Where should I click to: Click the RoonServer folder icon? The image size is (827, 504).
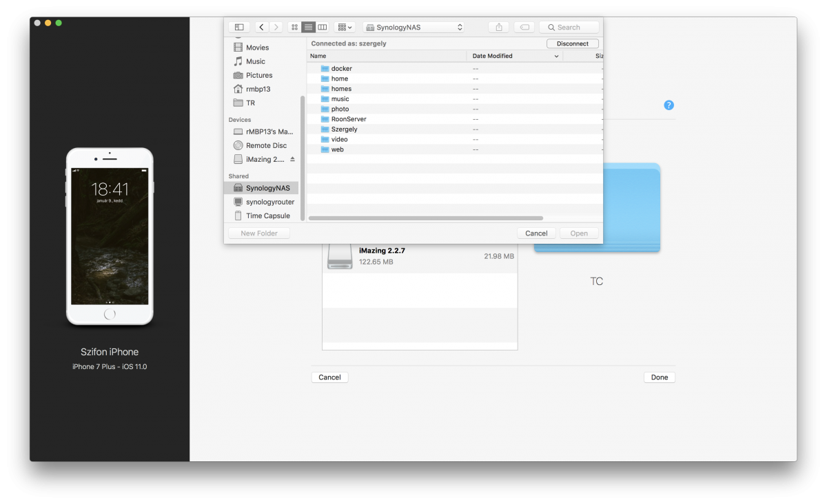325,118
